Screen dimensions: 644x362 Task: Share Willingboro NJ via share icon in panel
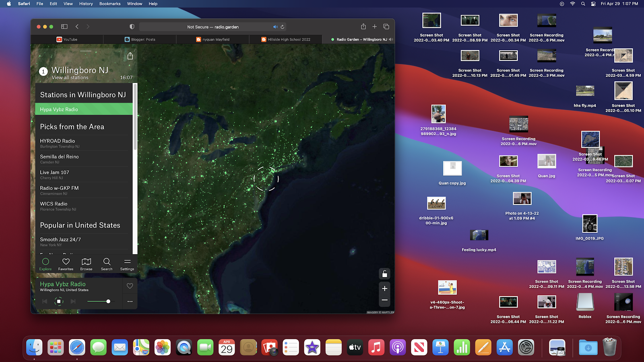pyautogui.click(x=130, y=56)
